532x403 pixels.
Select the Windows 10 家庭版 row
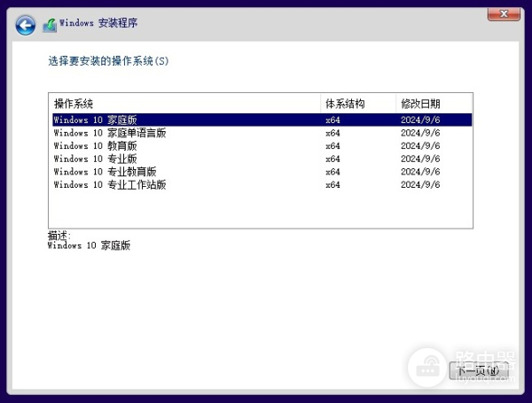(x=262, y=120)
